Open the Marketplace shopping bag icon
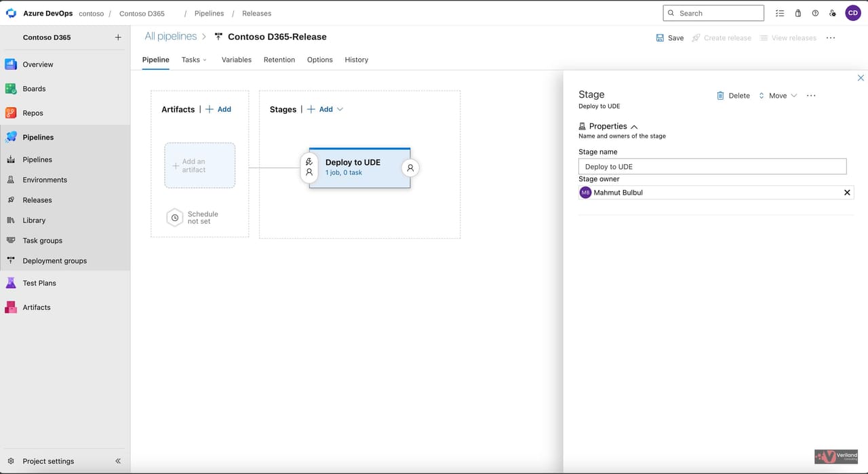 click(x=798, y=13)
